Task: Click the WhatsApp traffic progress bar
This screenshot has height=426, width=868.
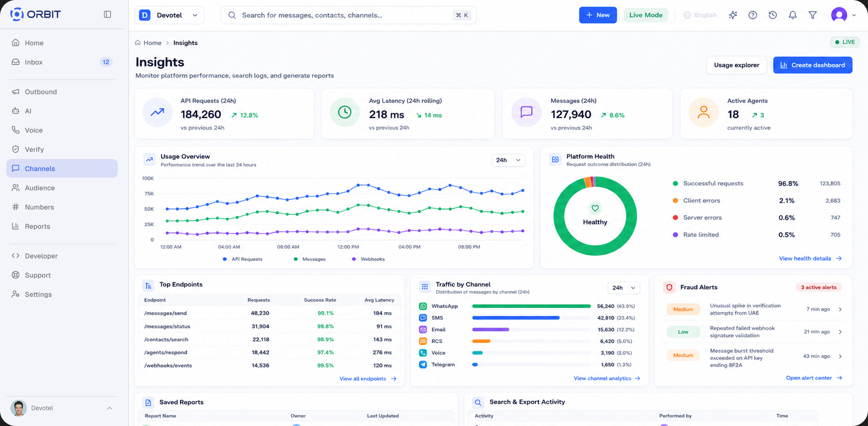Action: point(532,307)
